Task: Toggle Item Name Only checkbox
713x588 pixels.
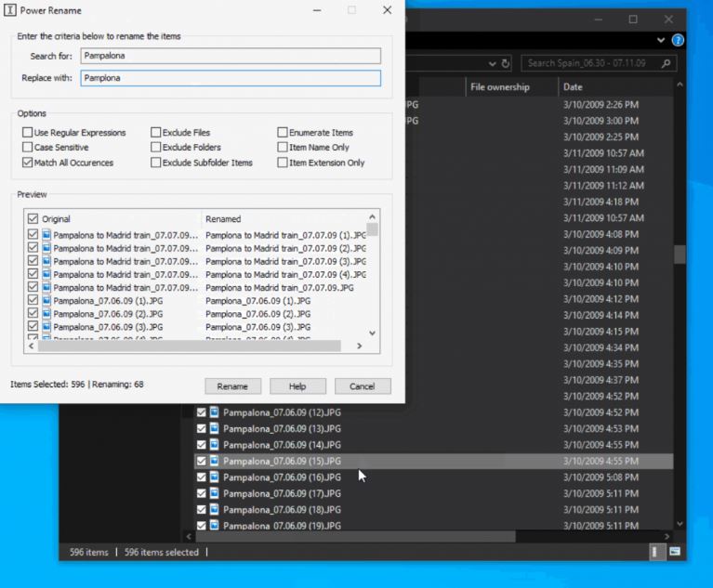Action: (283, 147)
